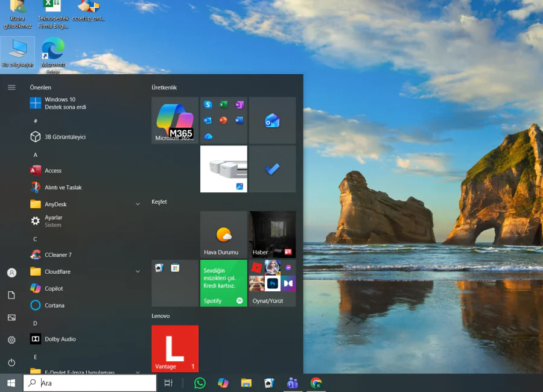Expand the Cloudflare folder entry
This screenshot has width=543, height=392.
pos(137,271)
